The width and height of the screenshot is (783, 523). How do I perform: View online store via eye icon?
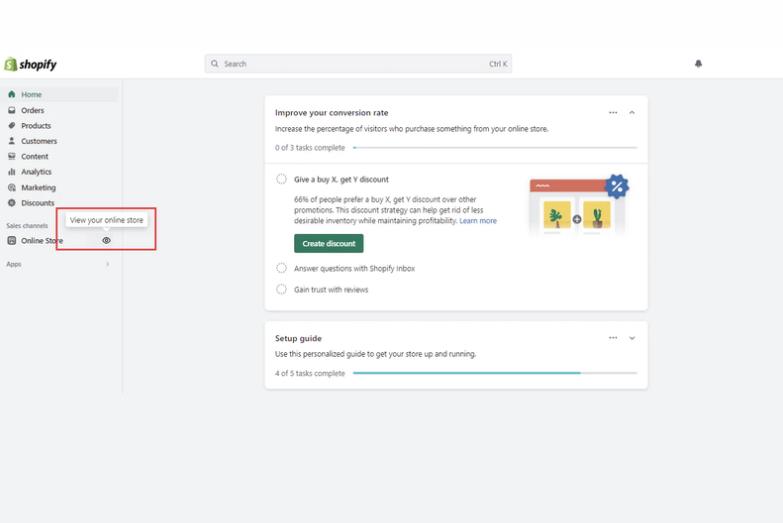click(106, 240)
